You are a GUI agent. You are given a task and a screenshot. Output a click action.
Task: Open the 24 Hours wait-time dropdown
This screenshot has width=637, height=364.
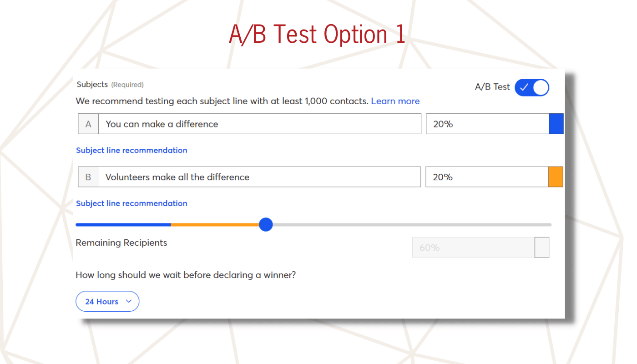(x=107, y=301)
